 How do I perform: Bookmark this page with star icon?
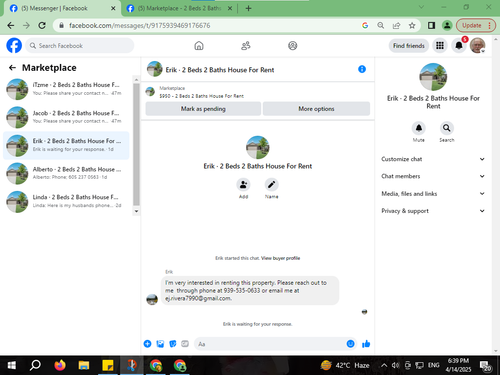click(412, 25)
